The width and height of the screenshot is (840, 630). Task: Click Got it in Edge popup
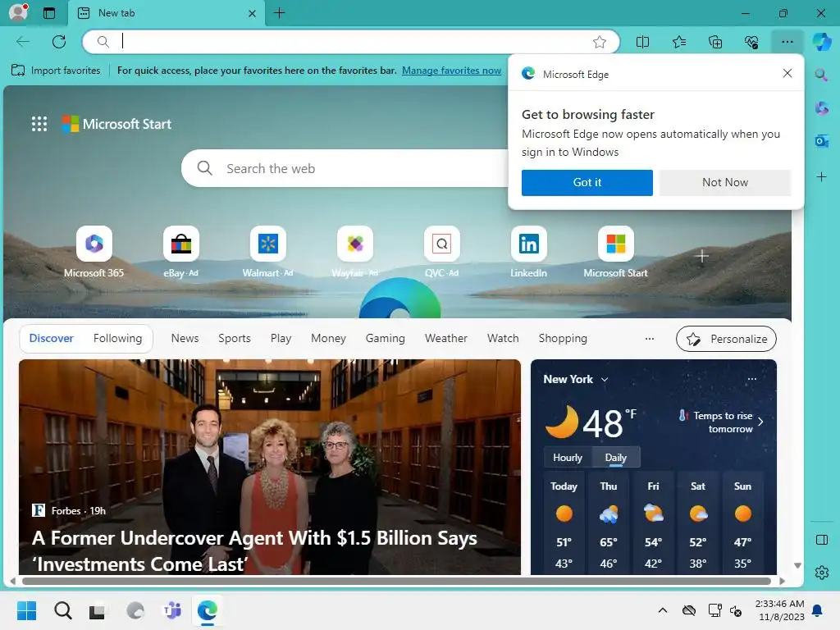(x=587, y=183)
